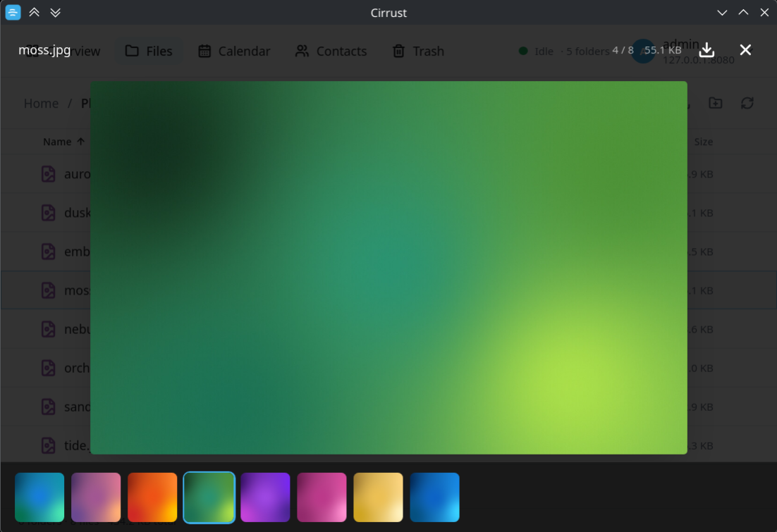The width and height of the screenshot is (777, 532).
Task: Click the Idle sync status indicator
Action: point(536,51)
